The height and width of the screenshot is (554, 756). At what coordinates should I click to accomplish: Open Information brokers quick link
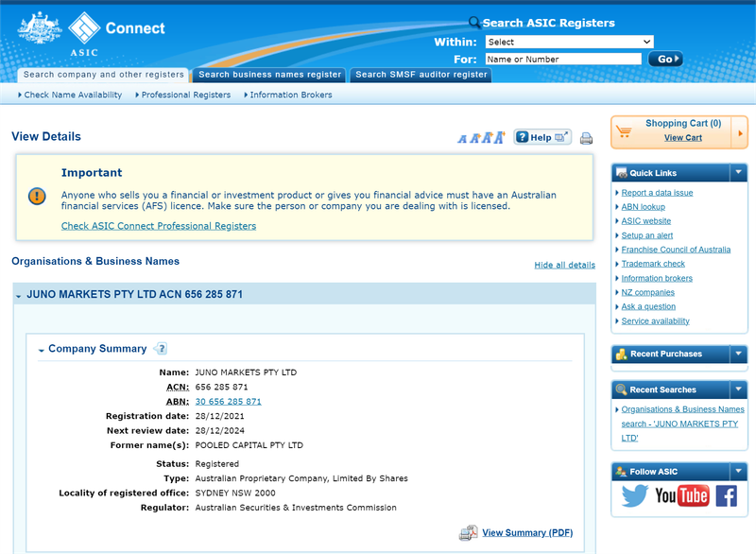[x=657, y=278]
